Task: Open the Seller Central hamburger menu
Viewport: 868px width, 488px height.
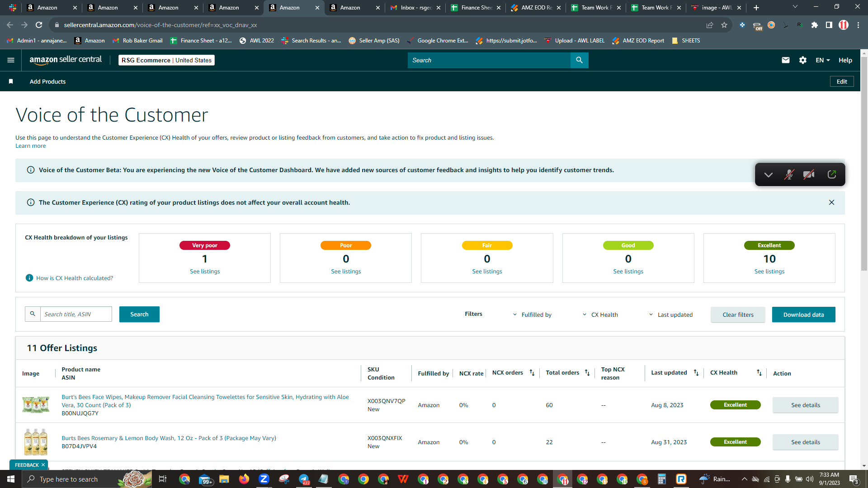Action: point(11,60)
